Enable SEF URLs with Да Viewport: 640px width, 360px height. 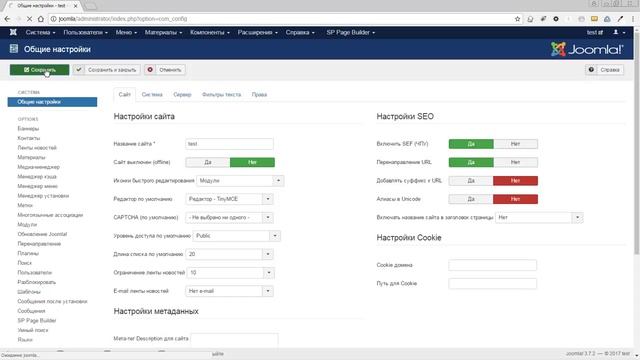coord(471,144)
